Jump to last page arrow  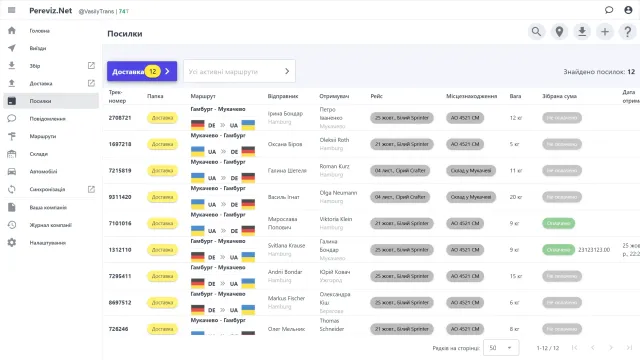coord(629,347)
